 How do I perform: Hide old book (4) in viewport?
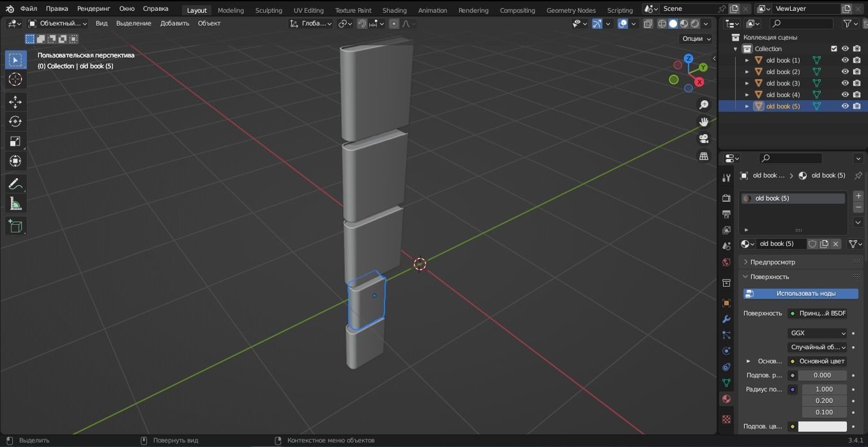pyautogui.click(x=845, y=95)
